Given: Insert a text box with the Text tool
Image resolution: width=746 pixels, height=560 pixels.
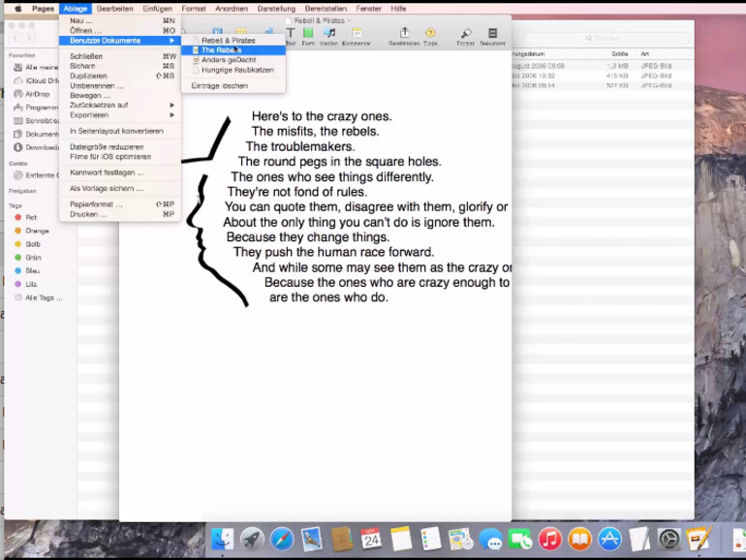Looking at the screenshot, I should (291, 36).
